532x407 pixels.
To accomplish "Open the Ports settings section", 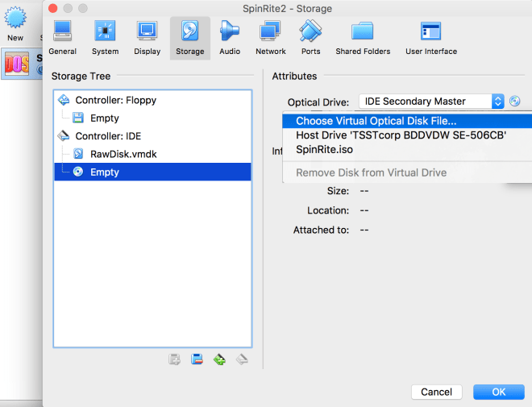I will click(310, 38).
